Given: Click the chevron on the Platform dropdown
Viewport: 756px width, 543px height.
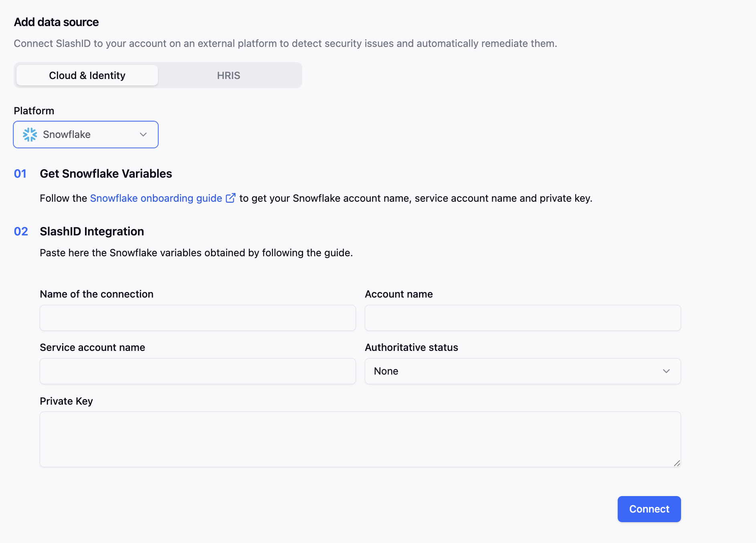Looking at the screenshot, I should point(143,135).
